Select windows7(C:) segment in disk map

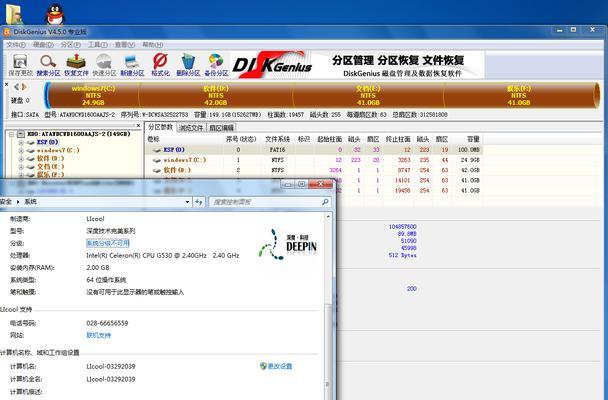[93, 95]
